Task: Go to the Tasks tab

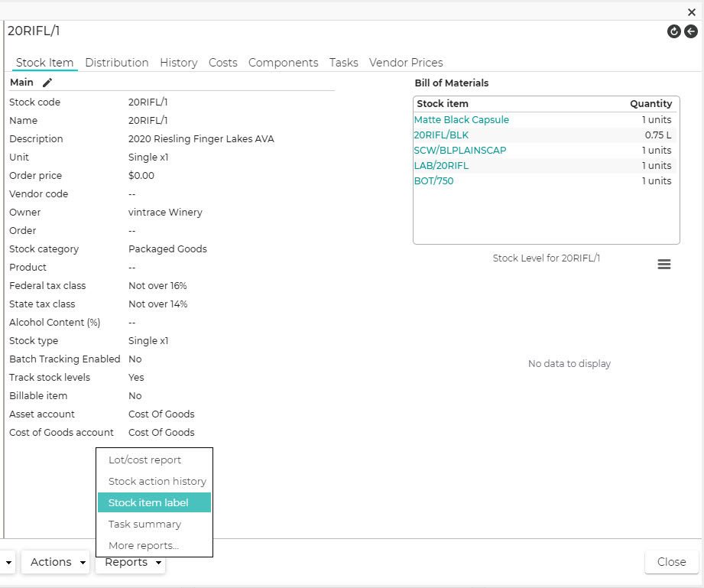Action: pos(343,63)
